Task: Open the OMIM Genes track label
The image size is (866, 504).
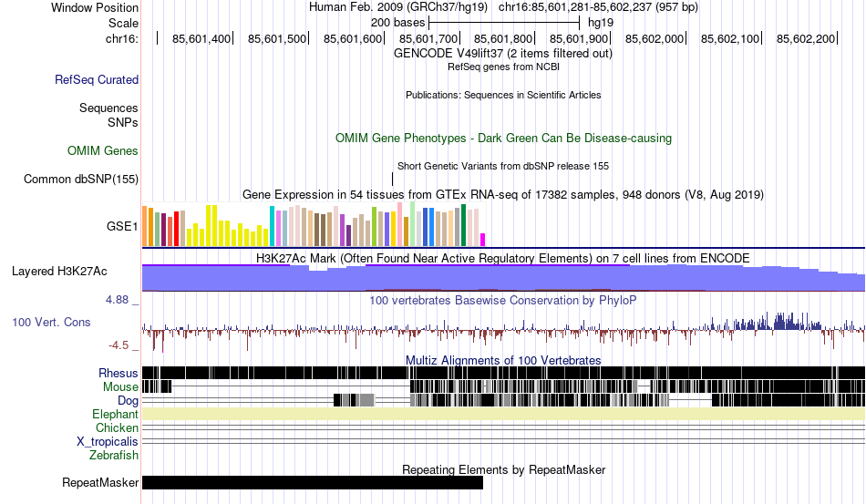Action: point(103,150)
